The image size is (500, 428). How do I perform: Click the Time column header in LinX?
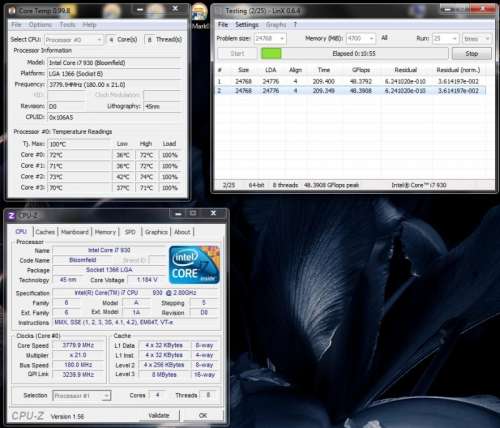324,70
